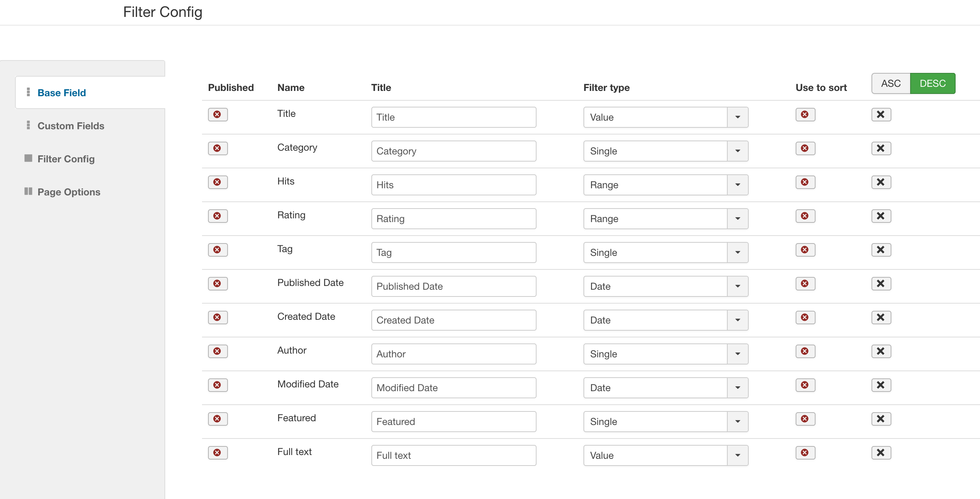Click the X icon in the Full text row
980x499 pixels.
881,452
